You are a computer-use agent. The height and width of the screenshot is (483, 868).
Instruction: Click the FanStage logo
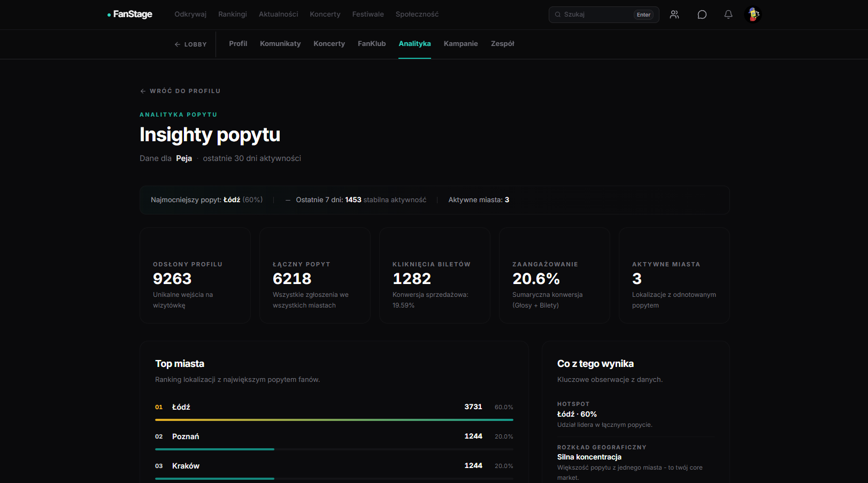[x=130, y=14]
